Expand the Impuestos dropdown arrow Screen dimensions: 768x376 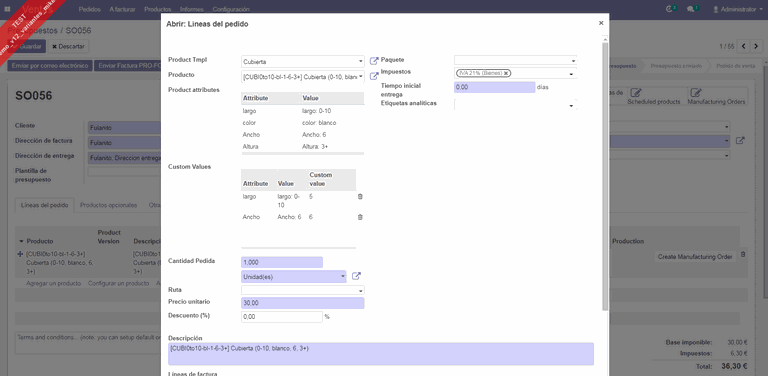coord(571,74)
